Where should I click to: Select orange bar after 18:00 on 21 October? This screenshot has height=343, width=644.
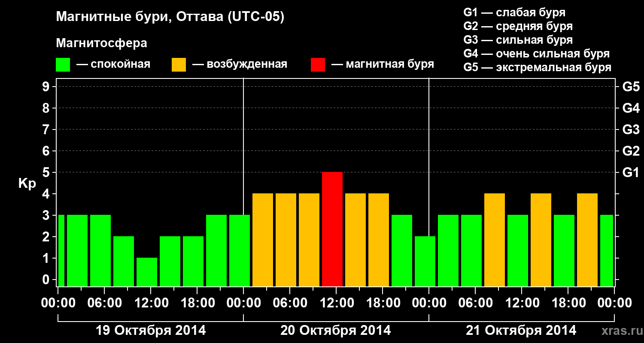tap(587, 240)
